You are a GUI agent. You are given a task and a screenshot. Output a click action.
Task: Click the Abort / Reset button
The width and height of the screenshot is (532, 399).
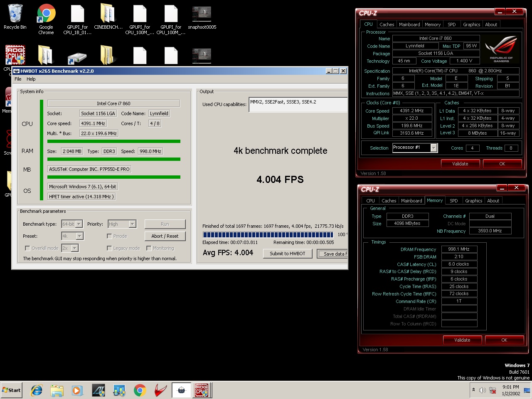pos(165,236)
